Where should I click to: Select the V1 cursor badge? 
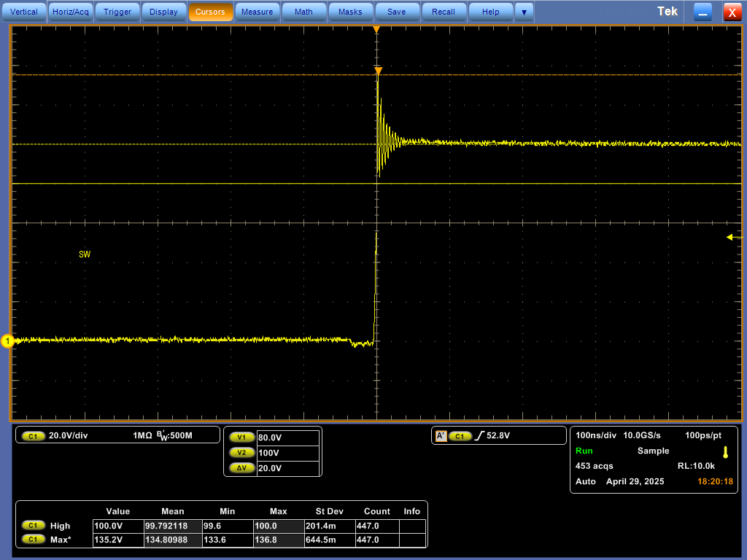coord(241,437)
